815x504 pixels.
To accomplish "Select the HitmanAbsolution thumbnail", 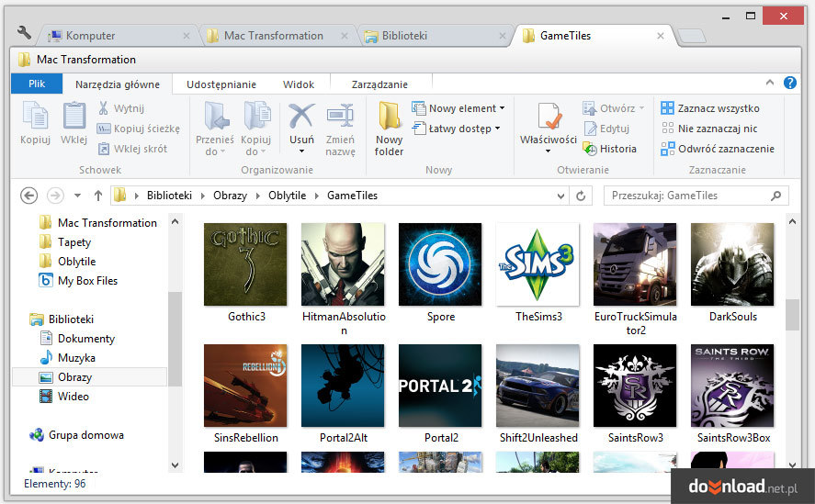I will point(343,264).
